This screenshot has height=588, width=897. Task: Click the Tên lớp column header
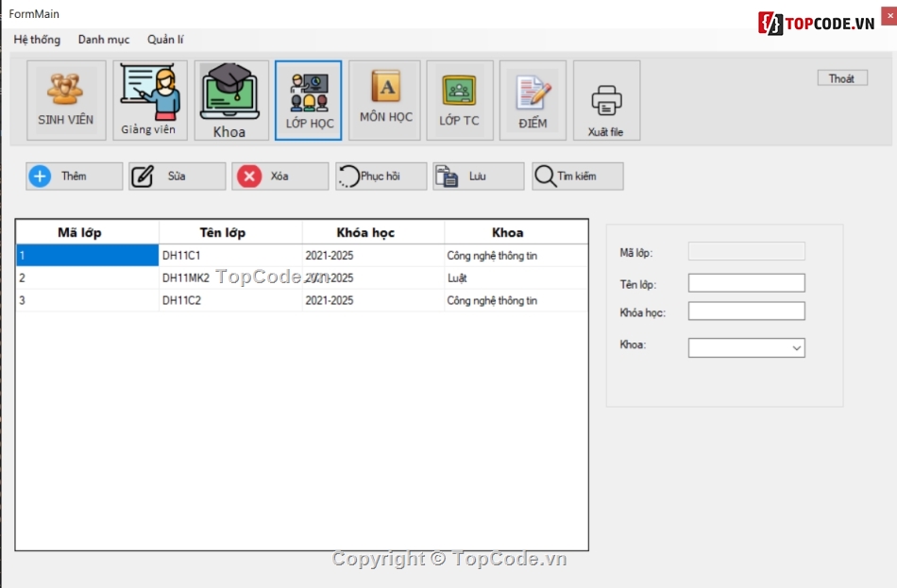[x=230, y=232]
